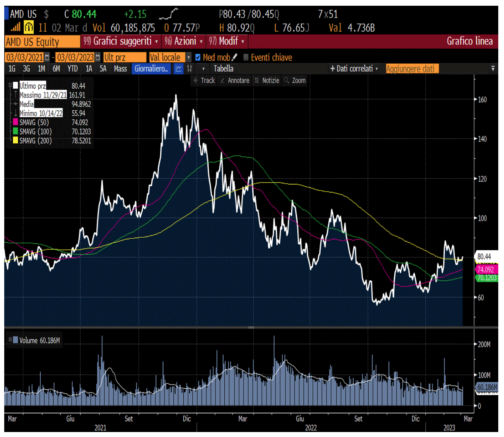Switch to the Tabella table view
The width and height of the screenshot is (504, 437).
tap(223, 69)
